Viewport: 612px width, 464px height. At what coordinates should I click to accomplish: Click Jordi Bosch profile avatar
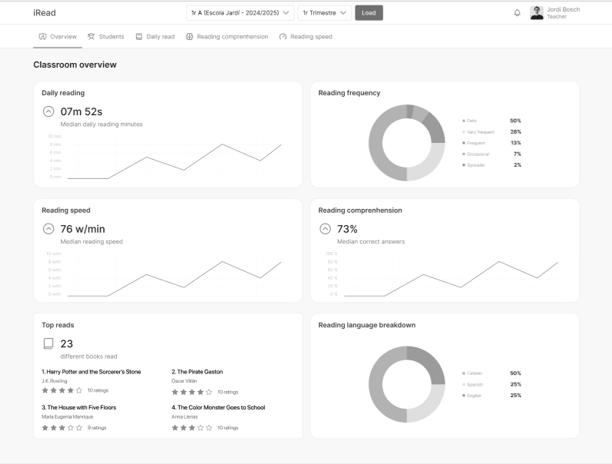click(x=537, y=13)
